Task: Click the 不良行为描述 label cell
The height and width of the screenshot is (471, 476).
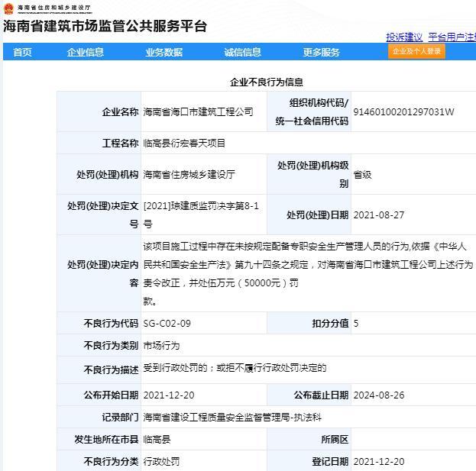Action: tap(99, 369)
